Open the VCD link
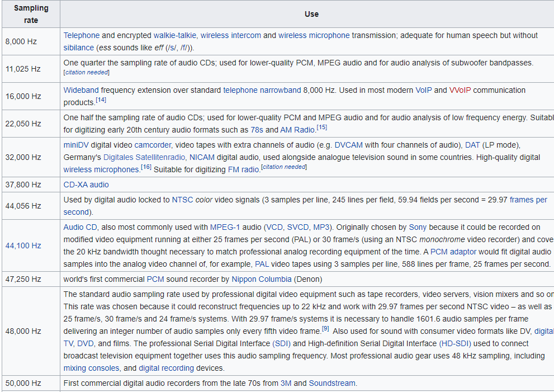 pyautogui.click(x=274, y=227)
